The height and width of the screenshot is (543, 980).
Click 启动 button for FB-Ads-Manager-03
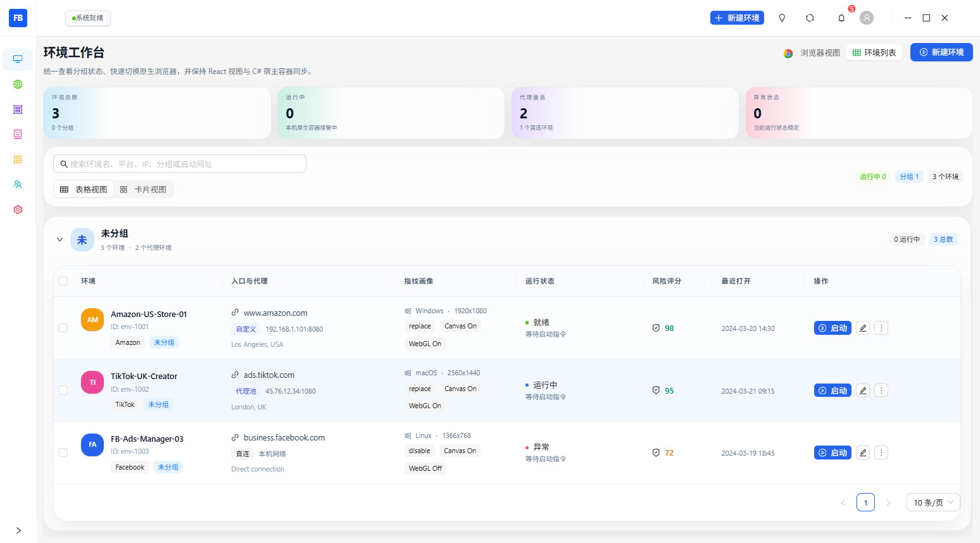point(832,453)
